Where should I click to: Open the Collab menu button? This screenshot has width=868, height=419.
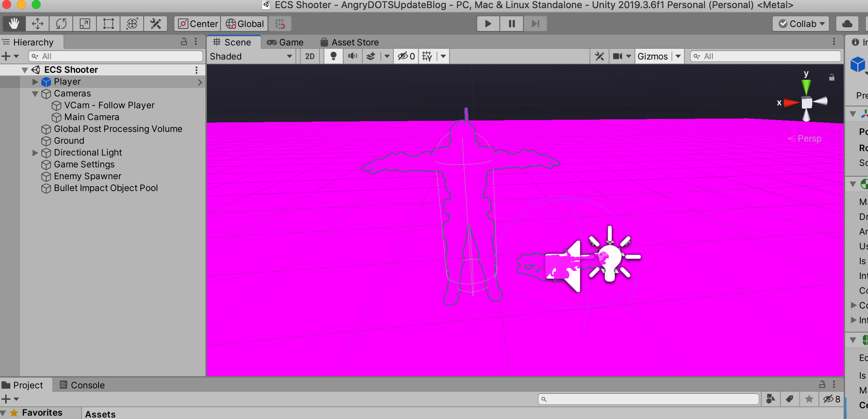[800, 24]
